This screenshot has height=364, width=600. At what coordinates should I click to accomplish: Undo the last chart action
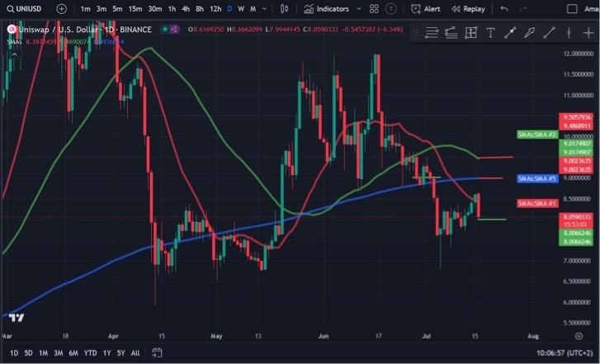504,9
